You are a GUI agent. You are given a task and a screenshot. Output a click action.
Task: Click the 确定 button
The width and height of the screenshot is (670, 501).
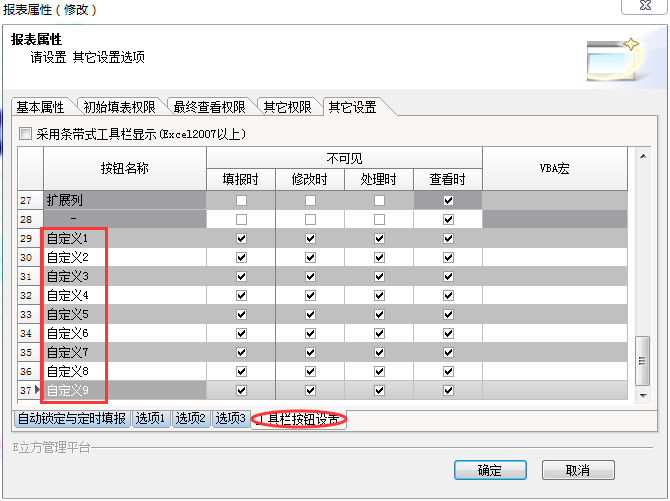[x=489, y=470]
